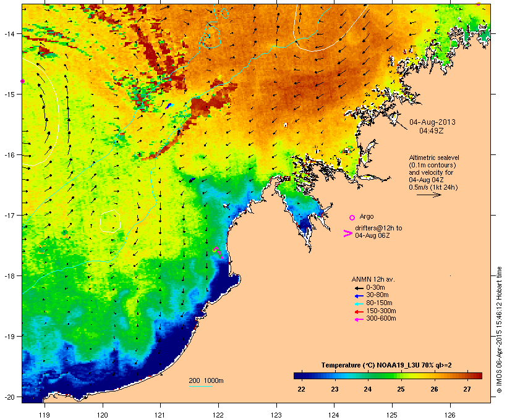Click the '200 1000m' bathymetry label
Viewport: 507px width, 420px height.
(206, 380)
